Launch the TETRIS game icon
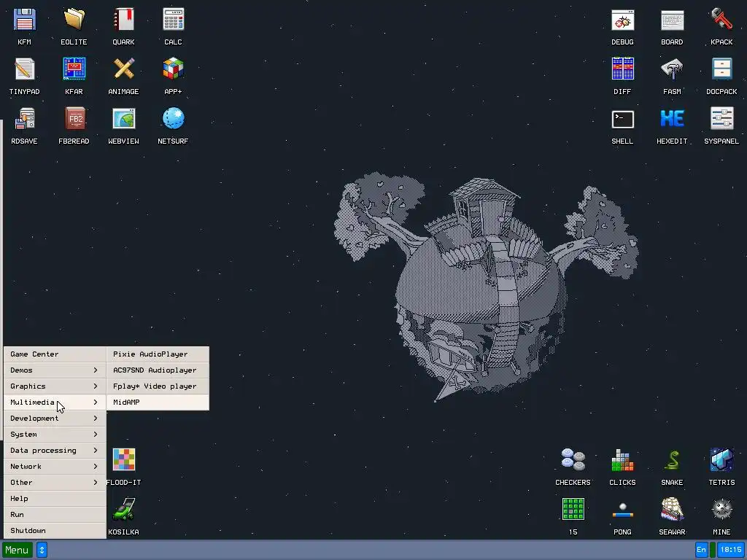Screen dimensions: 747x560 coord(721,460)
